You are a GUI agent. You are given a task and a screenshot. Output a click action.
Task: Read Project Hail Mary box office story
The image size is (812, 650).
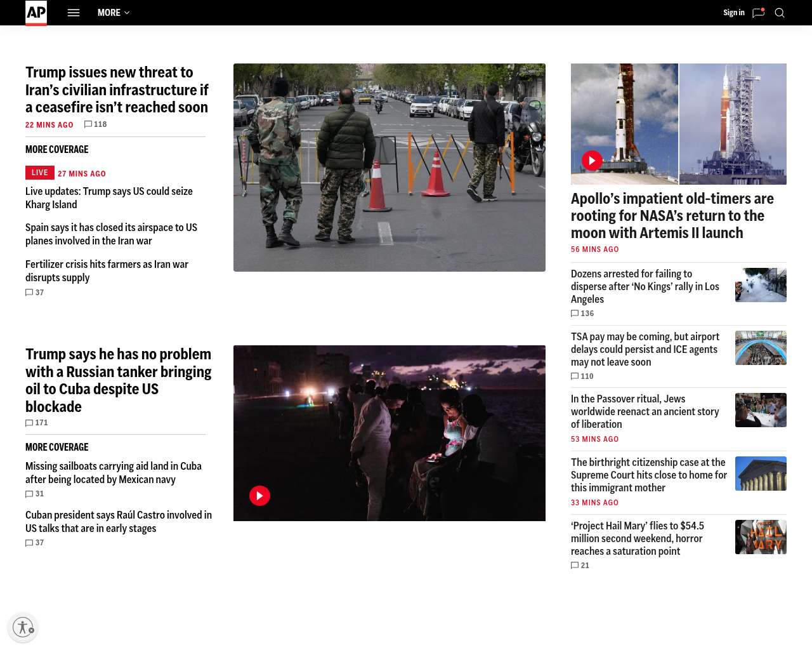click(638, 538)
